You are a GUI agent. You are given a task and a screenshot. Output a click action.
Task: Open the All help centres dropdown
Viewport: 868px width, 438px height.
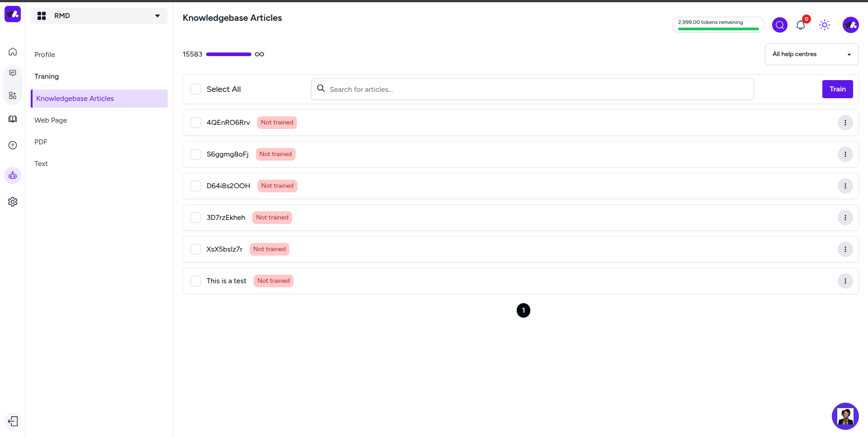(x=811, y=54)
